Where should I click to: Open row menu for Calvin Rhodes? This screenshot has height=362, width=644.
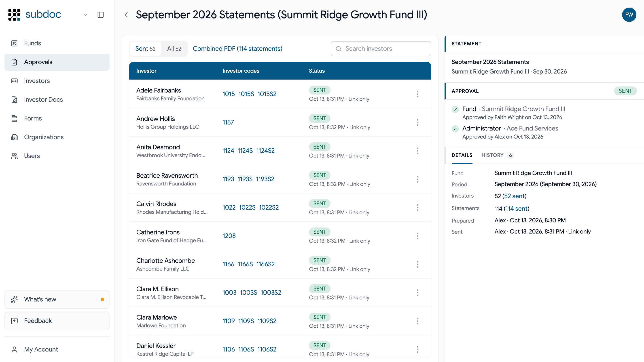pyautogui.click(x=417, y=207)
